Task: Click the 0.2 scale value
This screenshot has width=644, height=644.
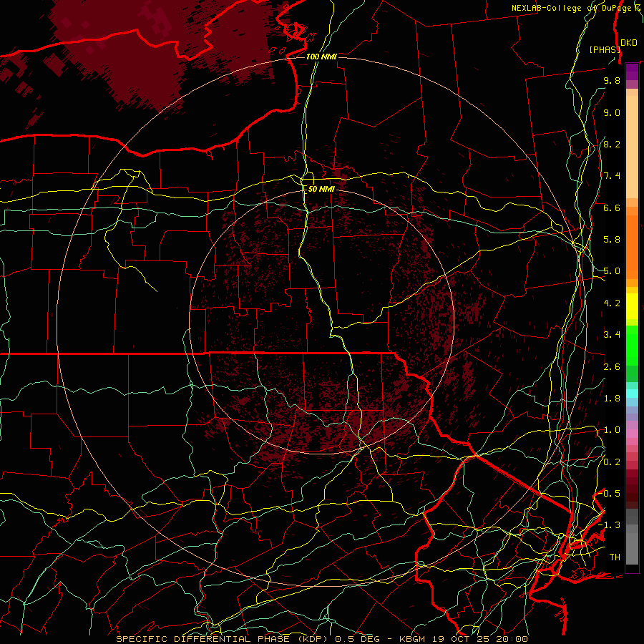Action: pyautogui.click(x=612, y=462)
